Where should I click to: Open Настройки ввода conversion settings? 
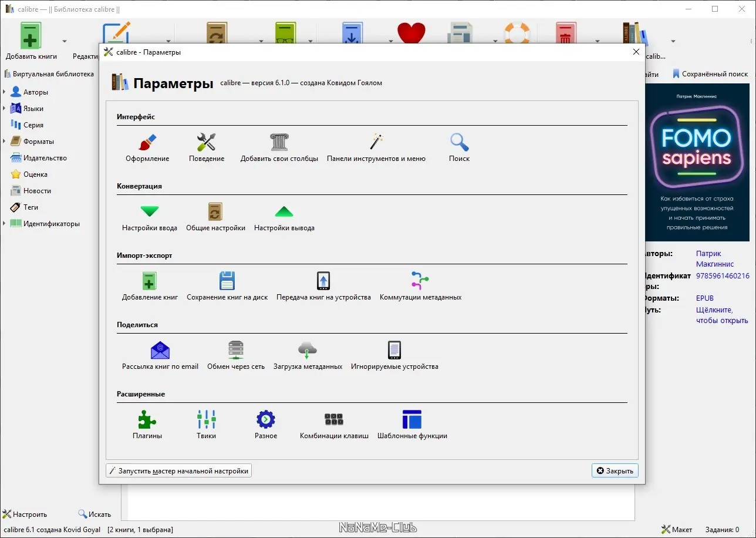150,217
